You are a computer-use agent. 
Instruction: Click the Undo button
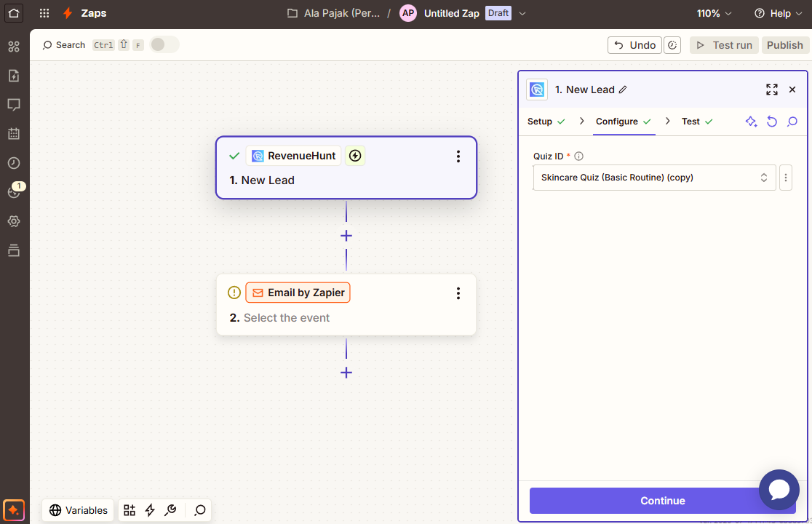click(635, 45)
